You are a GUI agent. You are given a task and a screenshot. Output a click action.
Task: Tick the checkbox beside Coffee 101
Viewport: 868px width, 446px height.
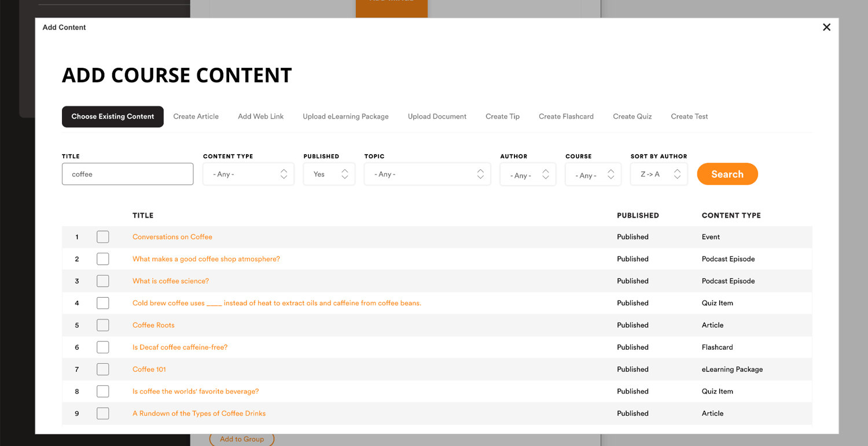pyautogui.click(x=103, y=369)
